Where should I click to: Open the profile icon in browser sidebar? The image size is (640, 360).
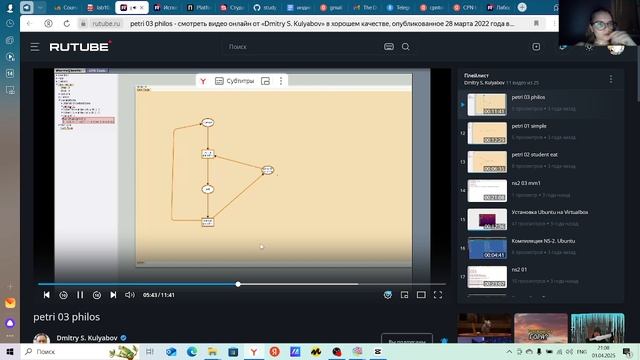(x=10, y=7)
